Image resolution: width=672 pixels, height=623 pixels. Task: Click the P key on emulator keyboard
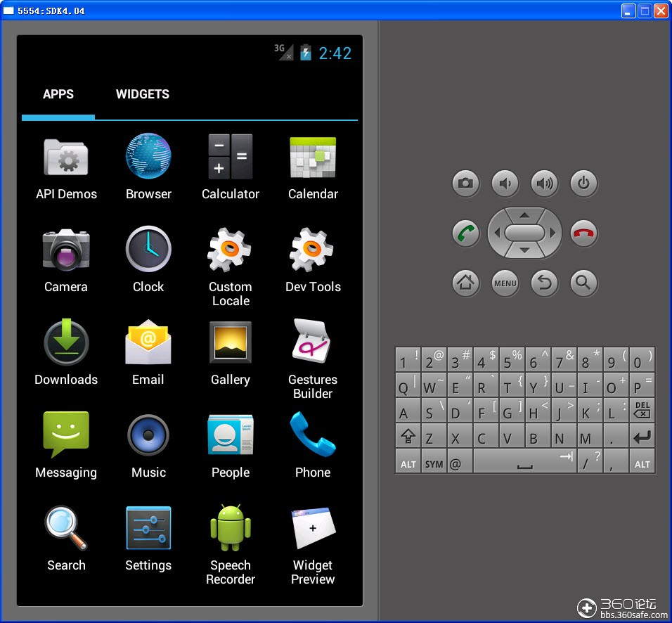point(642,385)
